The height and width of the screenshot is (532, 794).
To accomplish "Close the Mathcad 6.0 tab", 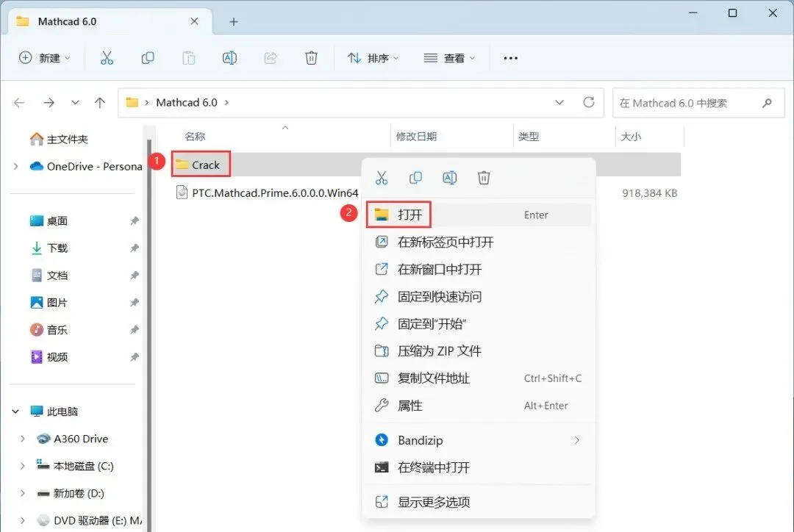I will 194,21.
